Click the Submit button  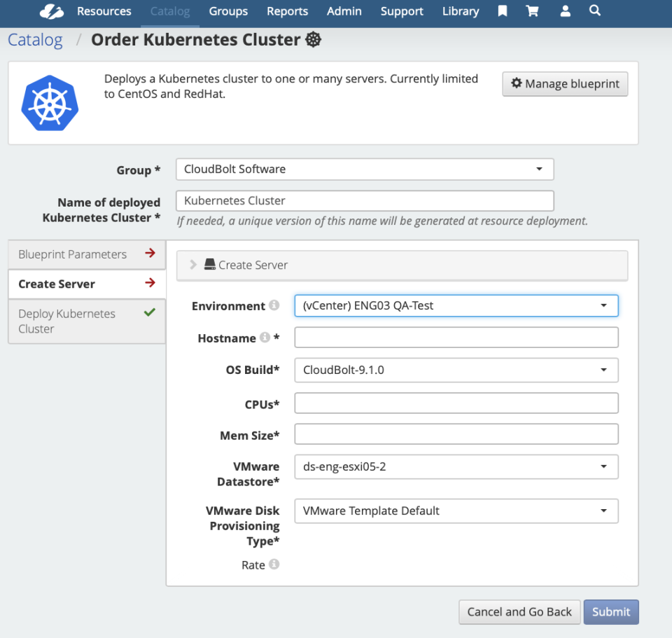[x=610, y=611]
